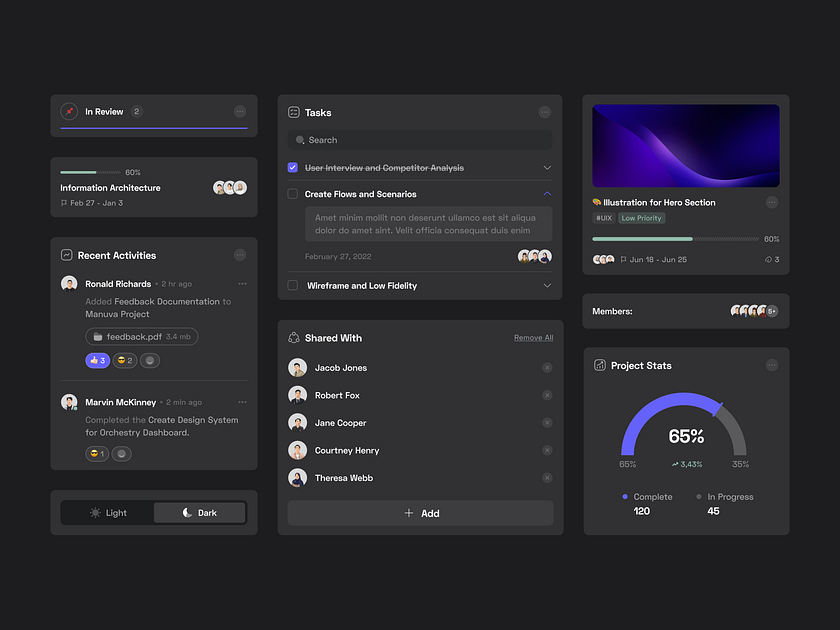Switch theme to Light mode
The width and height of the screenshot is (840, 630).
(x=107, y=512)
